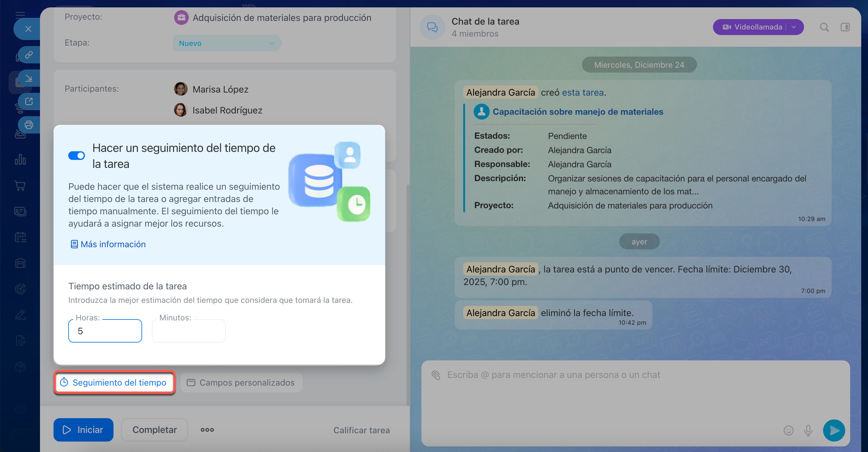Screen dimensions: 868x452
Task: Open the three-dots more actions menu
Action: click(207, 430)
